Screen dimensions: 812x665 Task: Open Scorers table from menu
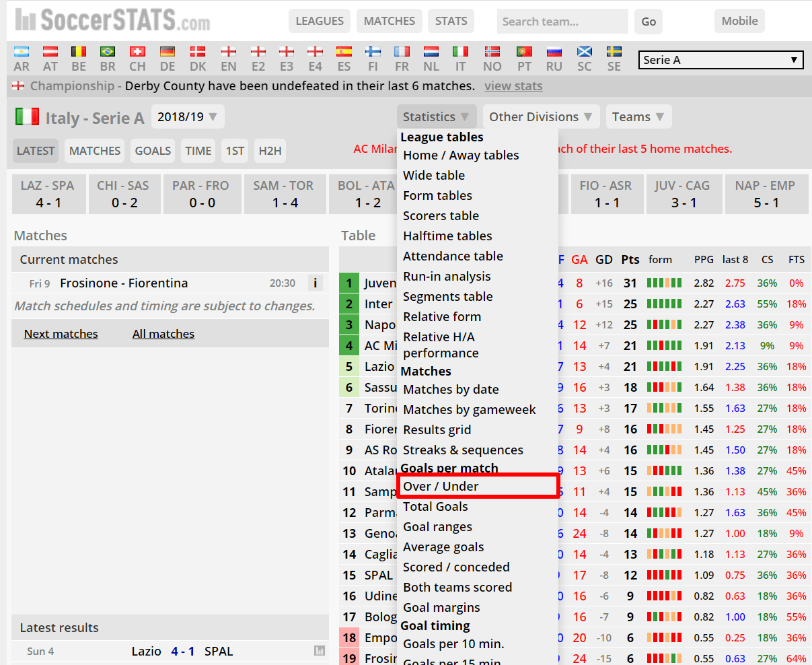point(441,215)
